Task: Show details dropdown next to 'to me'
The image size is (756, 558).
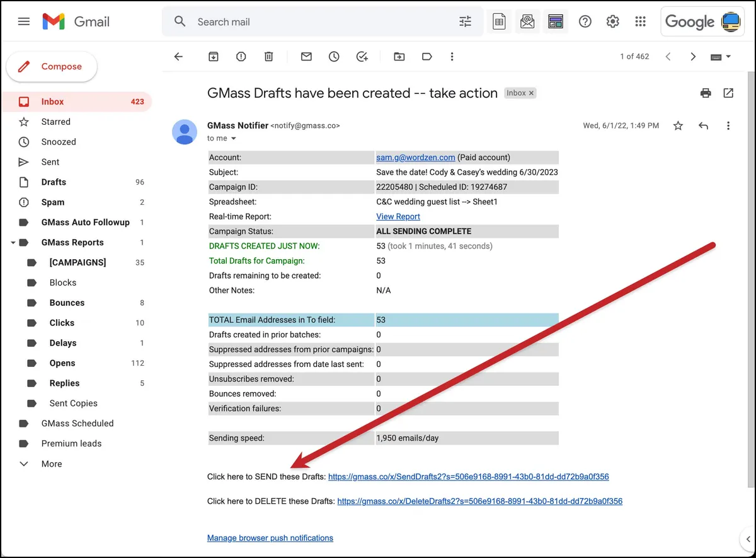Action: pos(233,139)
